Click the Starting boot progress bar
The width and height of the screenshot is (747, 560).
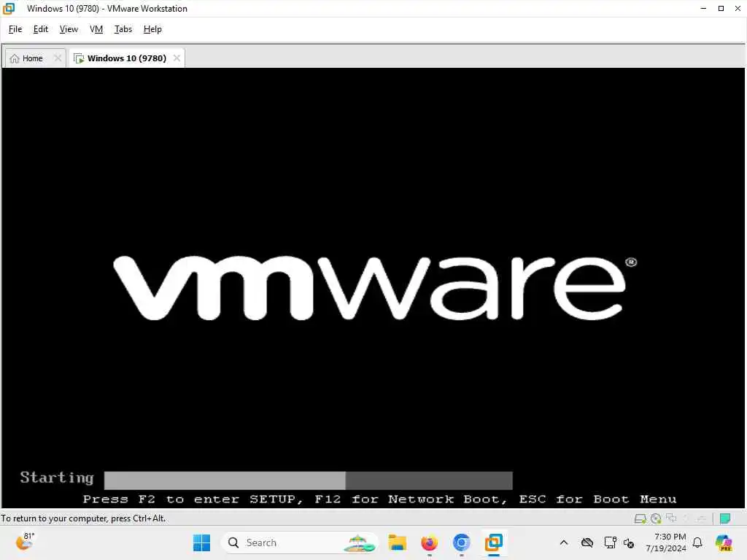[x=309, y=480]
